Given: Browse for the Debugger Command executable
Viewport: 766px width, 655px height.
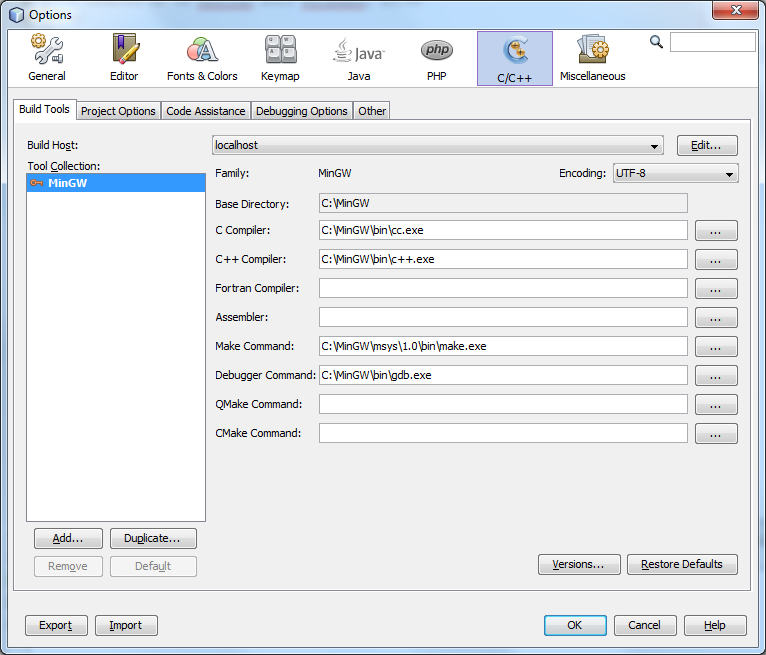Looking at the screenshot, I should tap(716, 376).
